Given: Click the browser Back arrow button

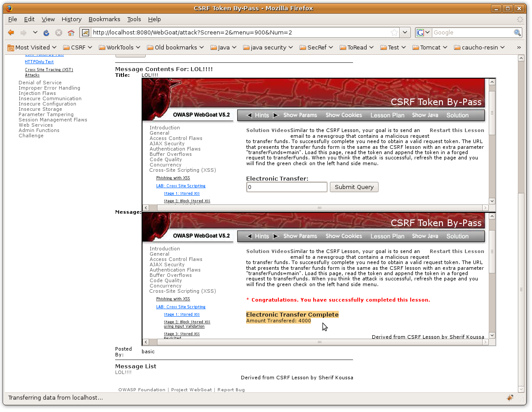Looking at the screenshot, I should (11, 33).
